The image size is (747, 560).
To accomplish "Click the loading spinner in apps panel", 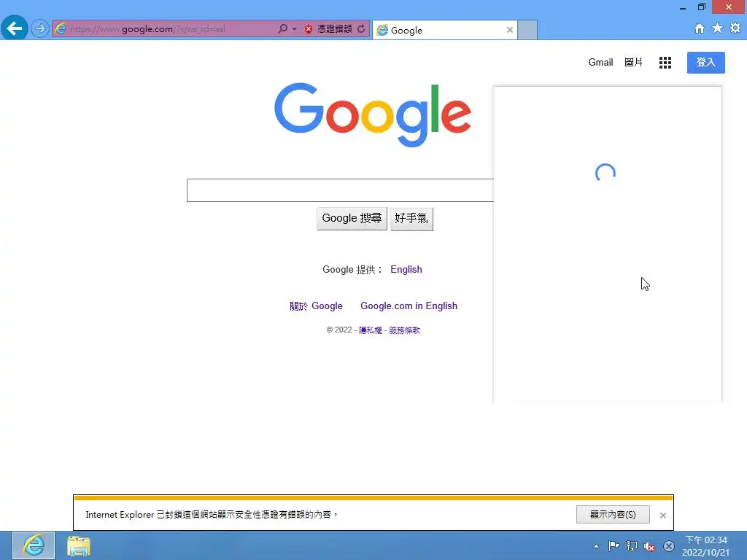I will 605,173.
